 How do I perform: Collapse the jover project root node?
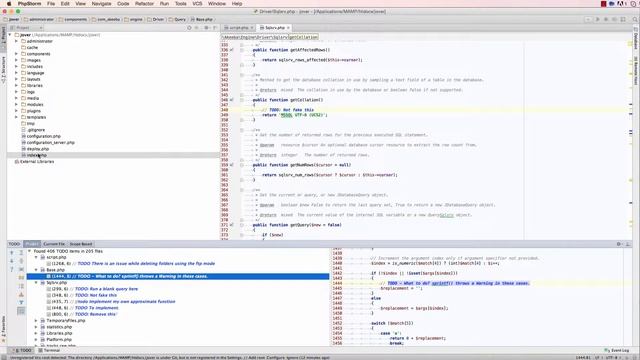click(10, 35)
